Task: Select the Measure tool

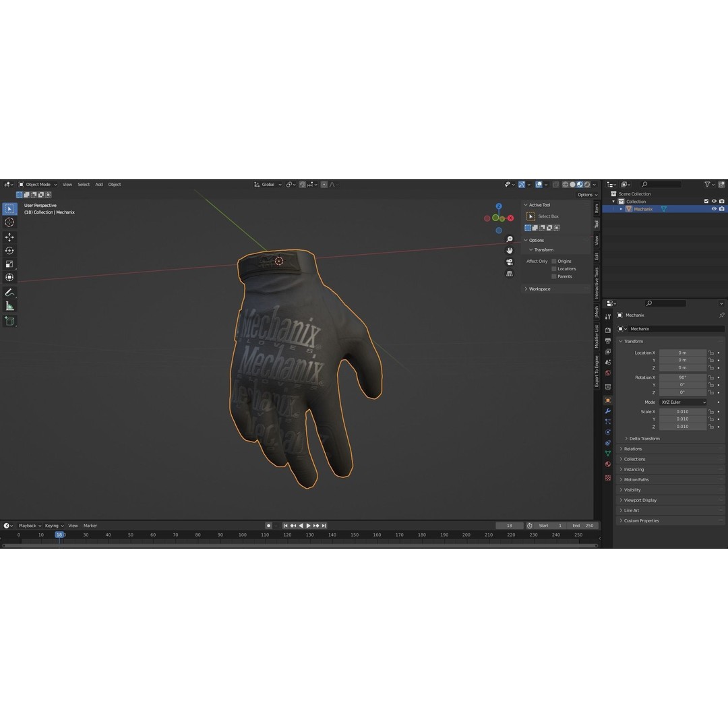Action: coord(9,306)
